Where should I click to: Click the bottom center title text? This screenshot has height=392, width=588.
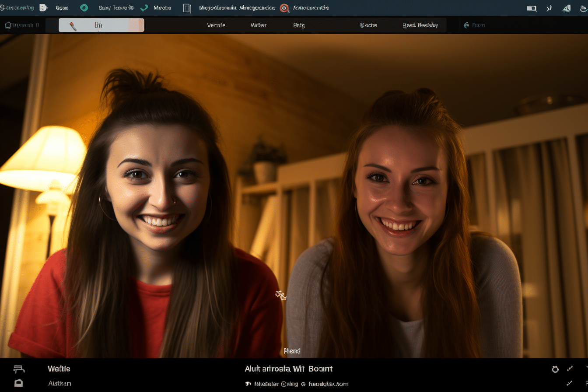pyautogui.click(x=289, y=369)
